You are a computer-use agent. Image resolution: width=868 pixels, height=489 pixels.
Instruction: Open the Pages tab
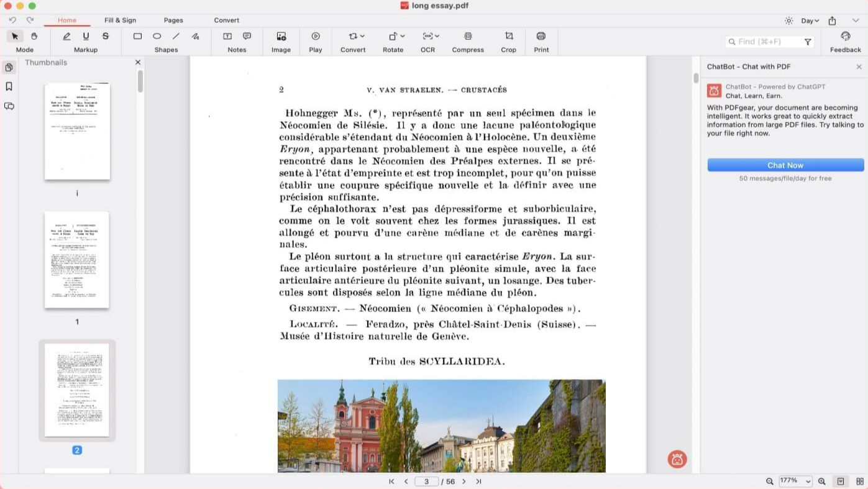(173, 21)
